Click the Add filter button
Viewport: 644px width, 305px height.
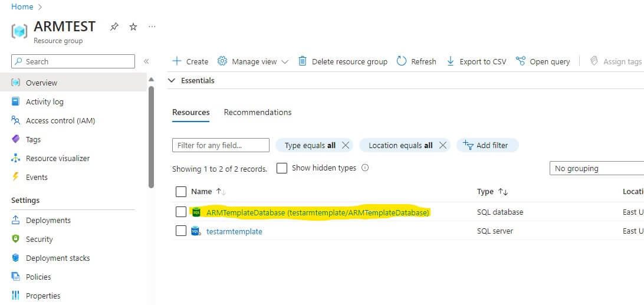pos(486,145)
